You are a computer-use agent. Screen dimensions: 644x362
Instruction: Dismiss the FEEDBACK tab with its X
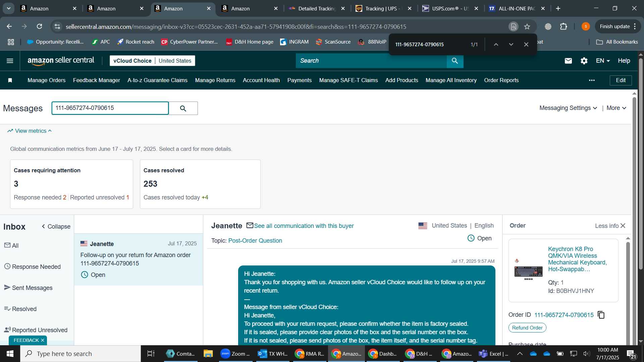pyautogui.click(x=43, y=340)
